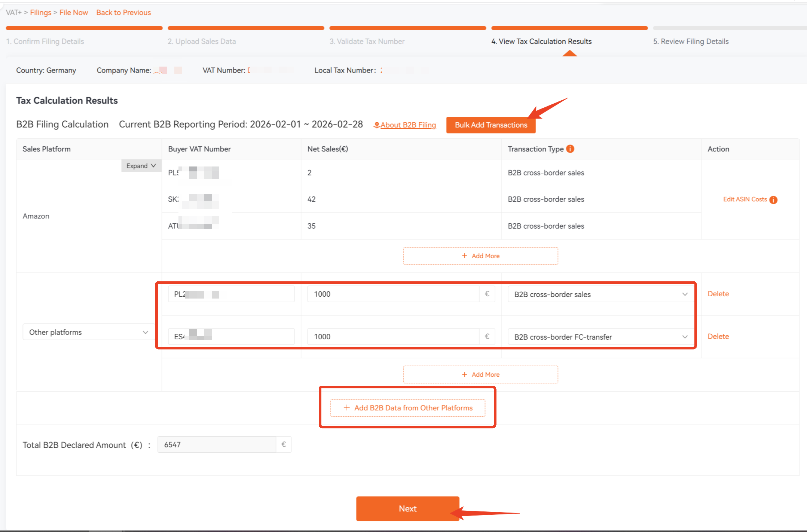Click Add More under Other platforms section
Screen dimensions: 807x532
480,374
